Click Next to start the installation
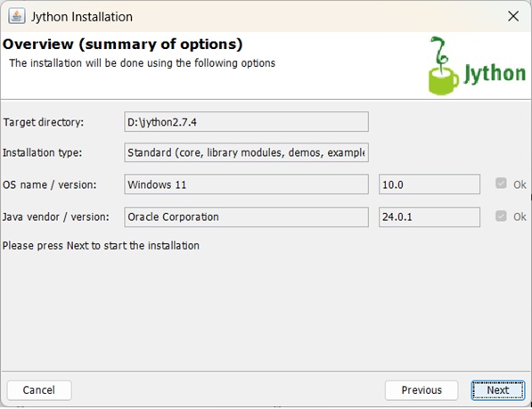532x409 pixels. pos(498,390)
